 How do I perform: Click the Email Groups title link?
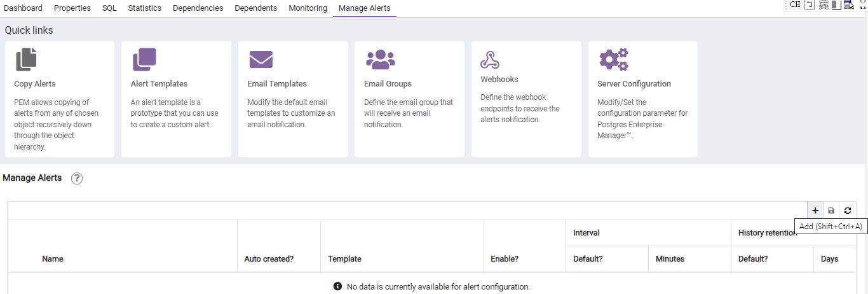click(x=388, y=84)
